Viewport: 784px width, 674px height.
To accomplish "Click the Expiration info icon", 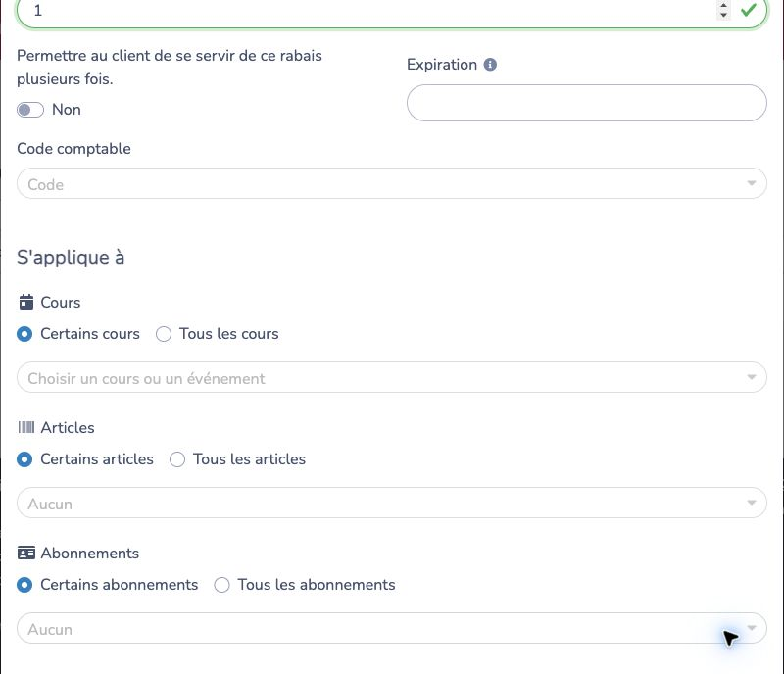I will 490,65.
